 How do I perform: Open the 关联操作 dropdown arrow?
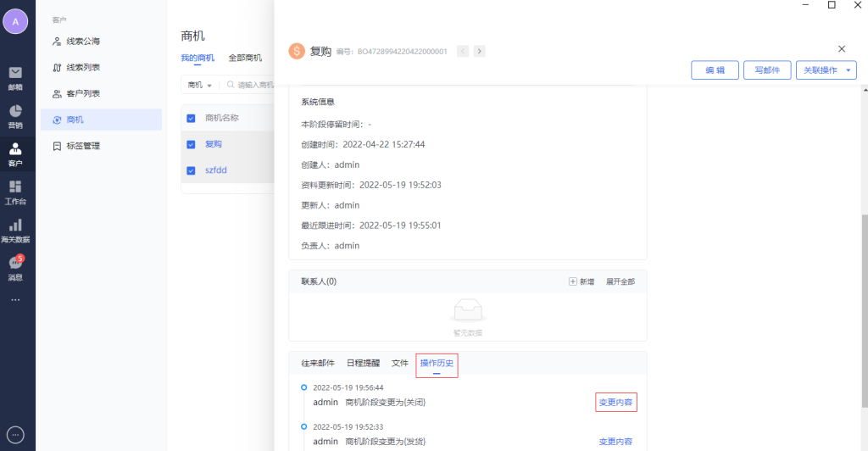coord(849,70)
